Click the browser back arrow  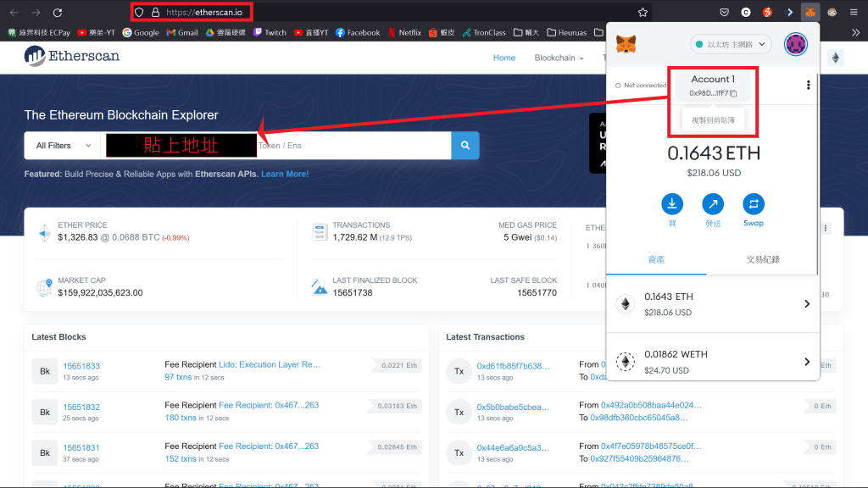point(14,12)
